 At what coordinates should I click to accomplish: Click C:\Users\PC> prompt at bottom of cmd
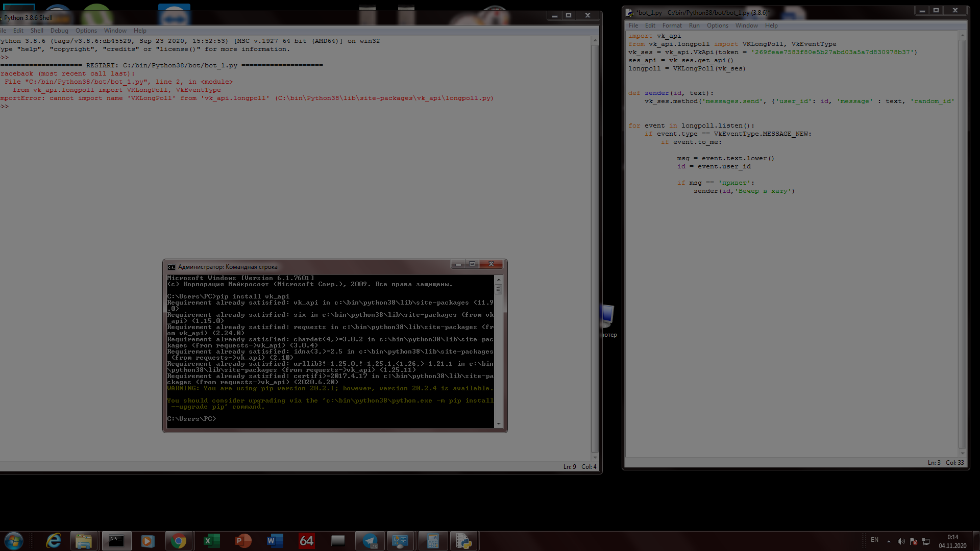pyautogui.click(x=191, y=419)
